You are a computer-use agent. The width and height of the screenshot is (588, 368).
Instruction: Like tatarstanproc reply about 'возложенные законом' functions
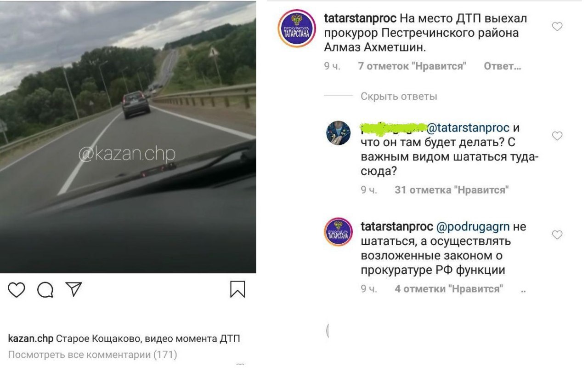pos(557,235)
